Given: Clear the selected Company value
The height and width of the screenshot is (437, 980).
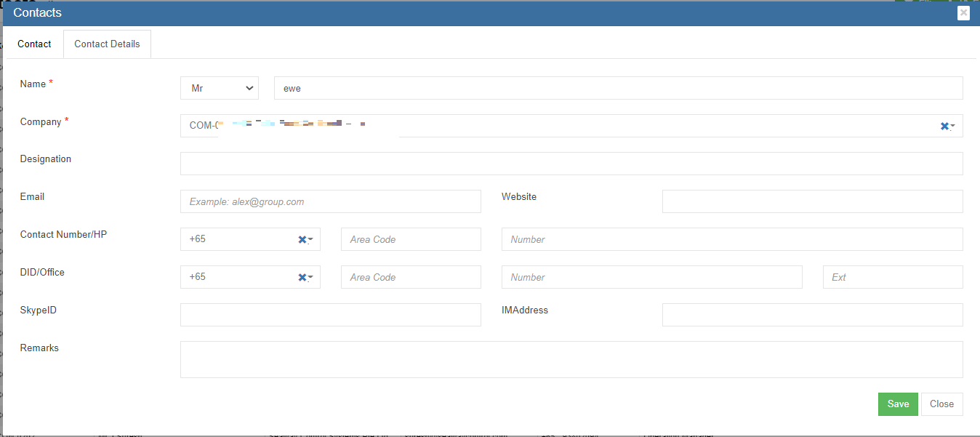Looking at the screenshot, I should pos(944,126).
